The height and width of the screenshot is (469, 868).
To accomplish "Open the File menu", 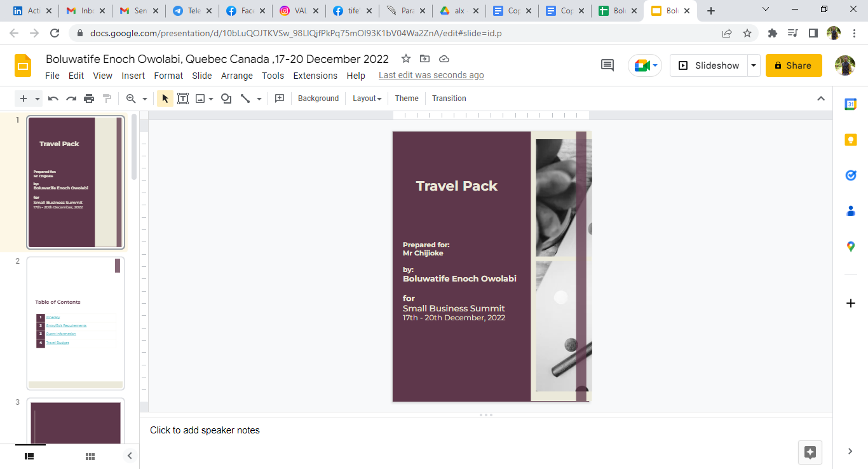I will [53, 76].
